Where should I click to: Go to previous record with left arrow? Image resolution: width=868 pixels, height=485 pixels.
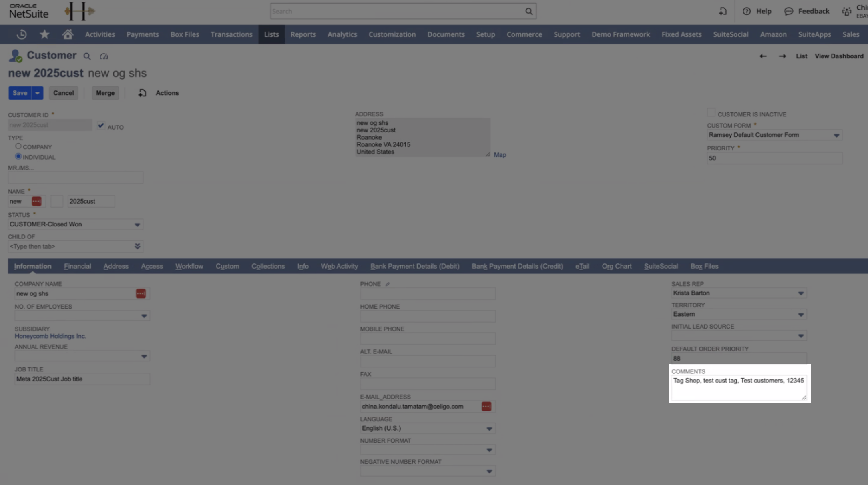pyautogui.click(x=763, y=56)
